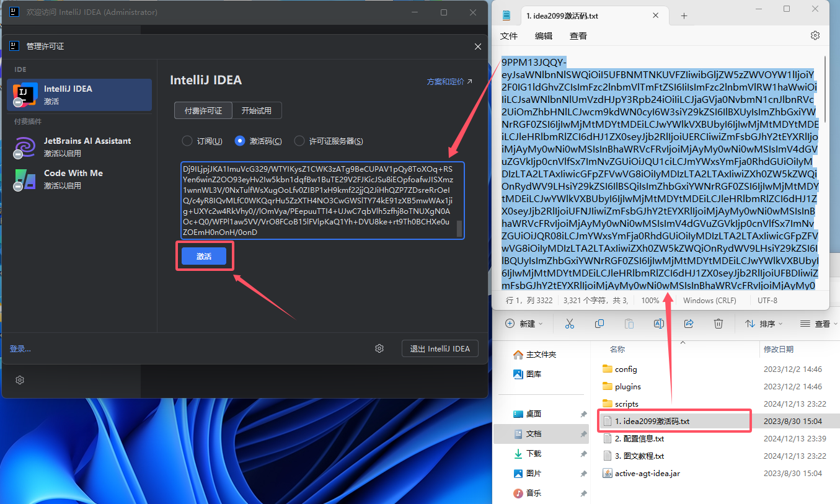The height and width of the screenshot is (504, 840).
Task: Click the 登录... link
Action: pyautogui.click(x=20, y=349)
